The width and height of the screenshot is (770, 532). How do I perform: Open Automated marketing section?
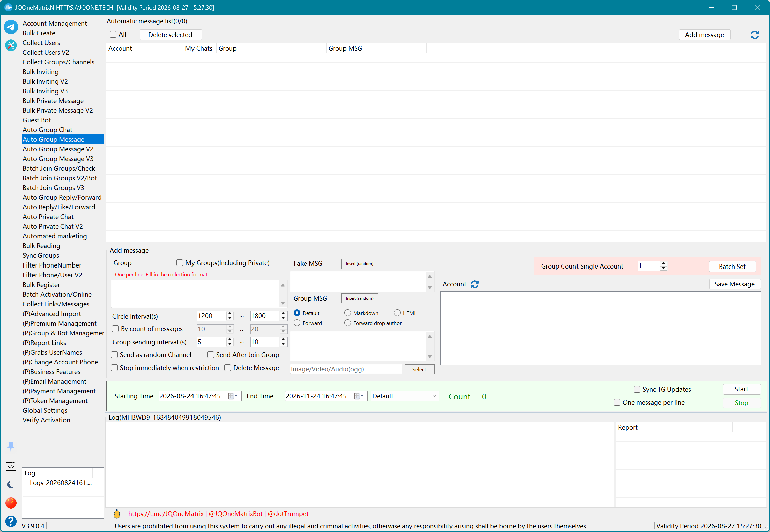click(x=55, y=236)
